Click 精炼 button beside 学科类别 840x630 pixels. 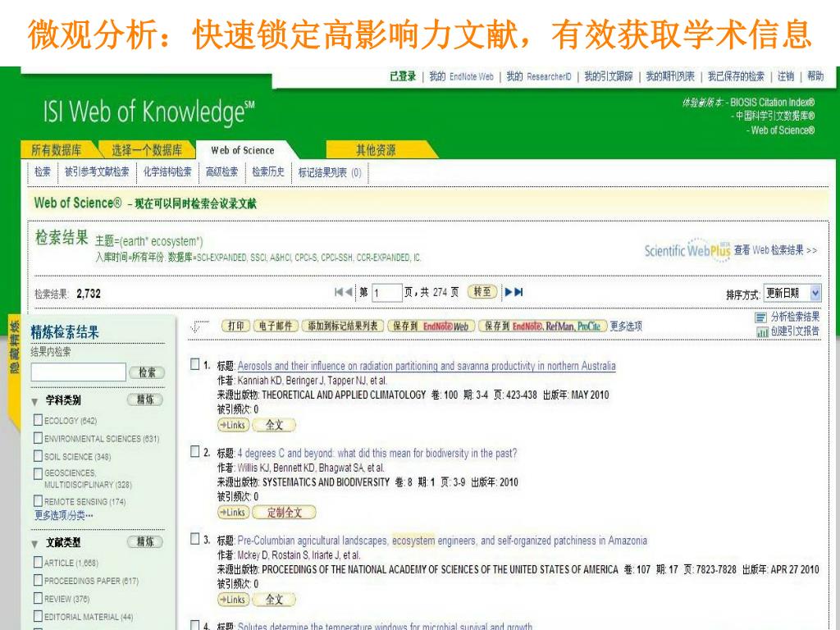tap(144, 399)
